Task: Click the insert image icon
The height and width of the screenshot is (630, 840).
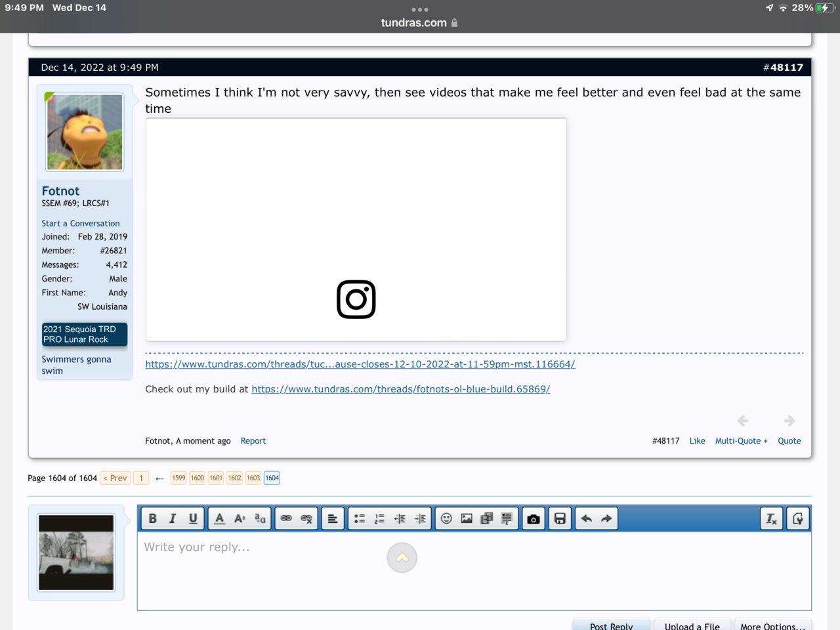Action: coord(467,518)
